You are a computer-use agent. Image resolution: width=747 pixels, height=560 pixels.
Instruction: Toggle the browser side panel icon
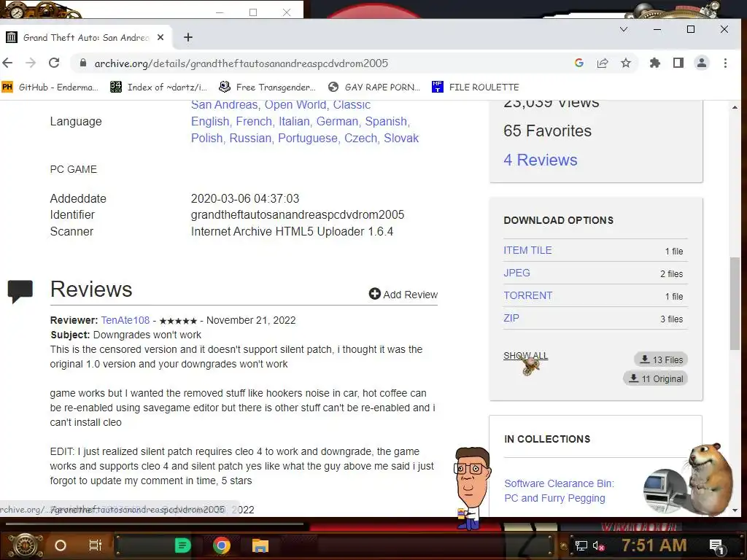click(x=678, y=63)
